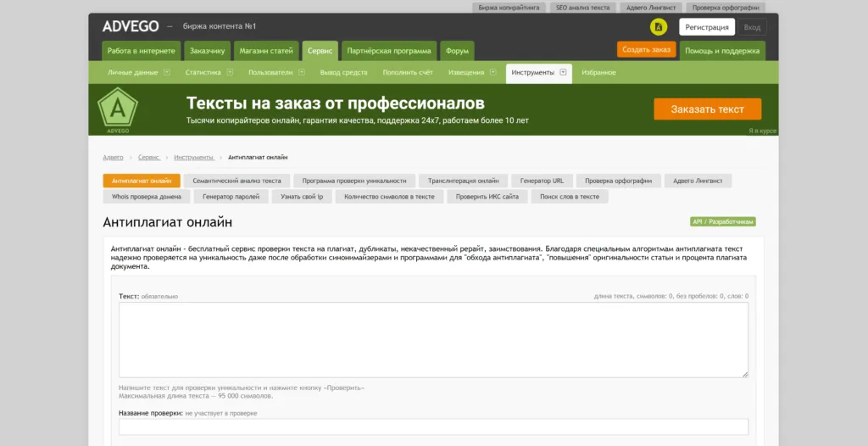Open Вывод средств menu item
This screenshot has width=868, height=446.
pyautogui.click(x=344, y=73)
